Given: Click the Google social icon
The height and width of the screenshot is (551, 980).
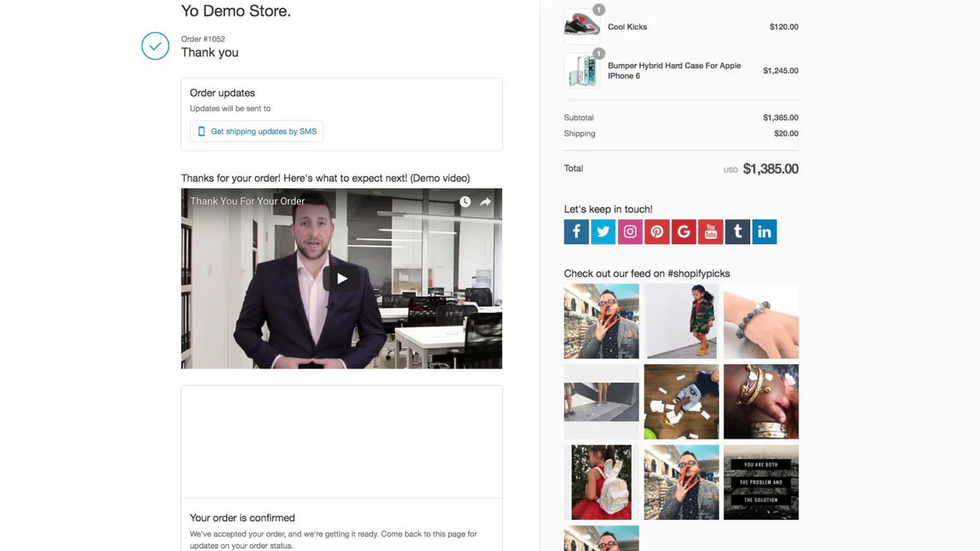Looking at the screenshot, I should [683, 231].
